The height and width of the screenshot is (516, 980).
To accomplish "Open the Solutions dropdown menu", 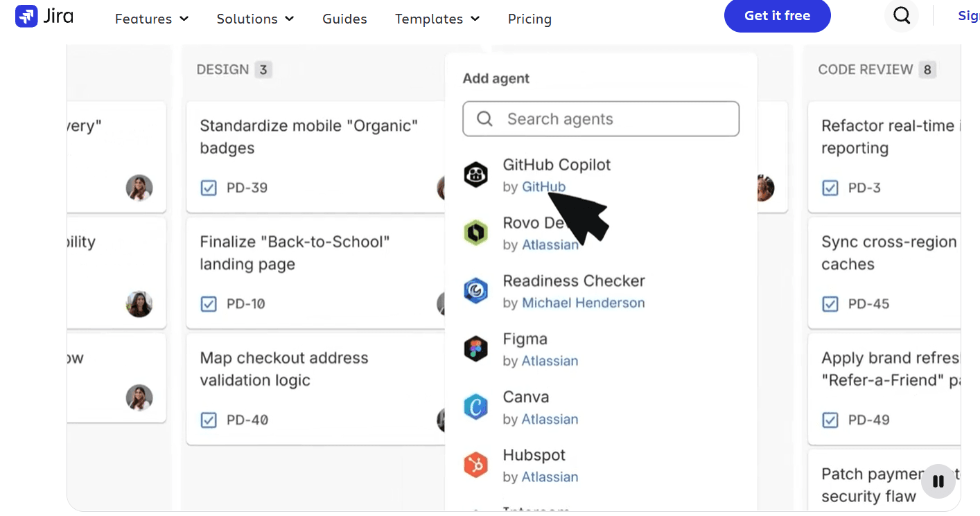I will 256,19.
